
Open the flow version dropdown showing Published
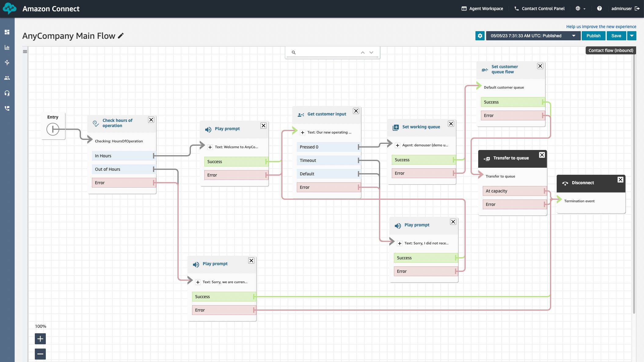pyautogui.click(x=533, y=36)
